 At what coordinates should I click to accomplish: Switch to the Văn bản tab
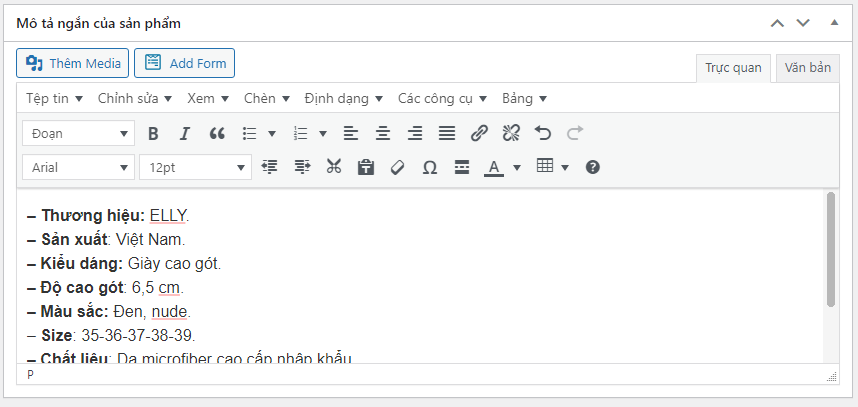807,68
